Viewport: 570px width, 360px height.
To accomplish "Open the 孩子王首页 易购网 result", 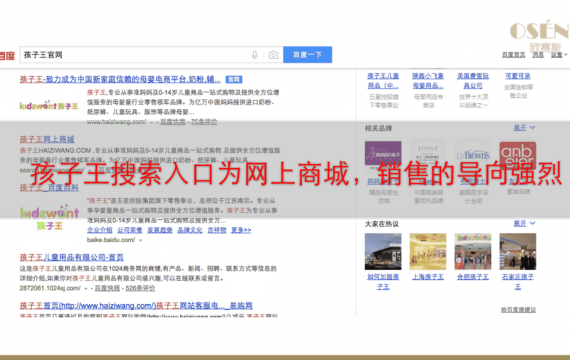I will click(136, 305).
